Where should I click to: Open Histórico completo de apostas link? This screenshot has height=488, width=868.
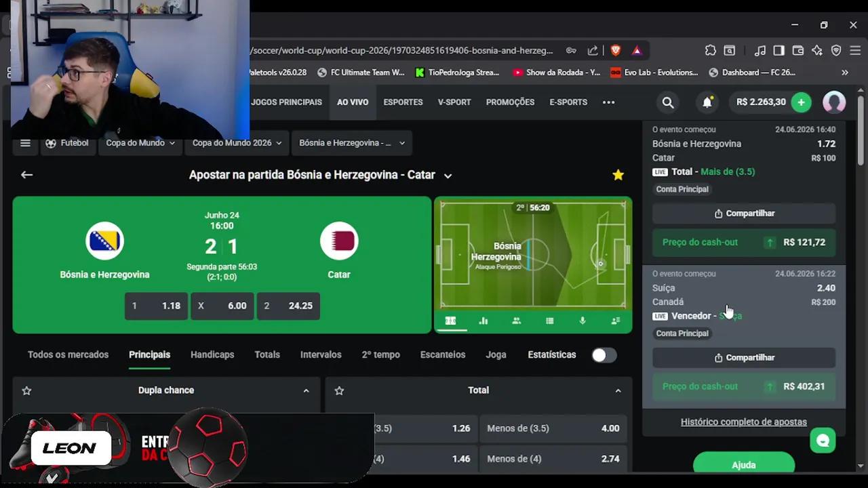744,422
